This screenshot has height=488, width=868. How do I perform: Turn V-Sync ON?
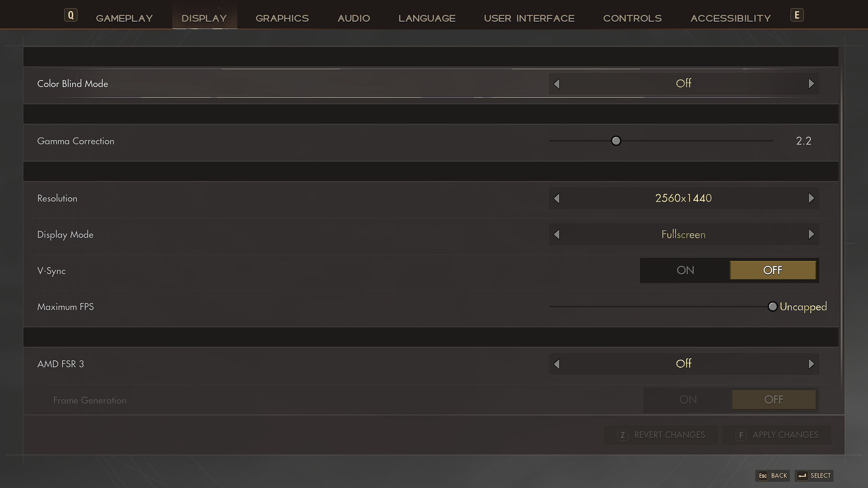[685, 270]
